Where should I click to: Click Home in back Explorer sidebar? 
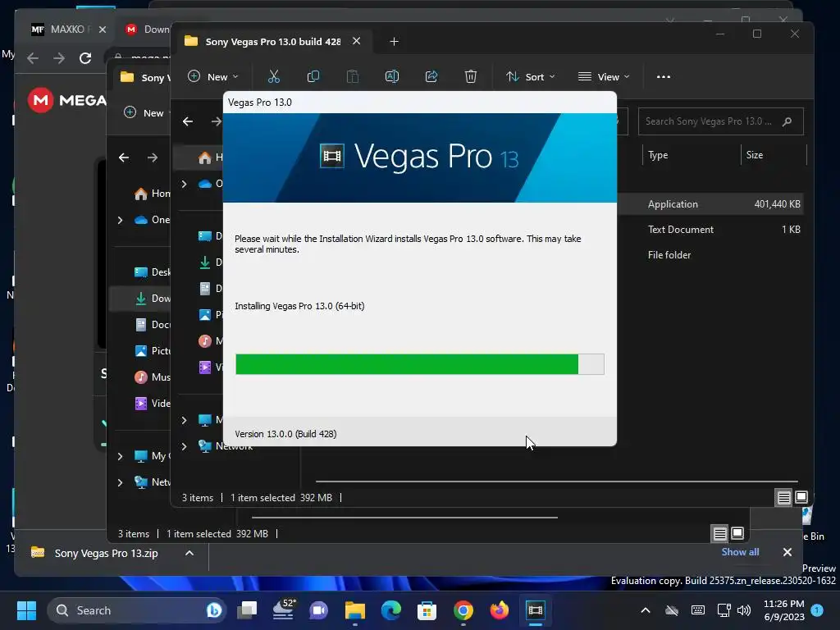coord(152,194)
